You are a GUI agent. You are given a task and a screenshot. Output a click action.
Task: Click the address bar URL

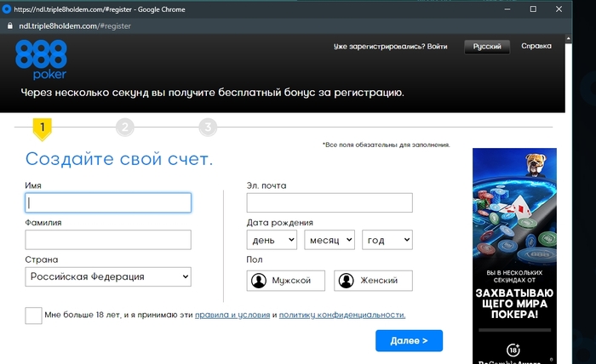coord(75,26)
